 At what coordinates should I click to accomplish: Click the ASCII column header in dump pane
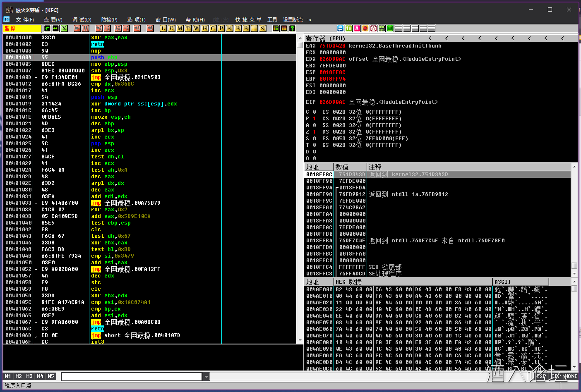(x=502, y=282)
